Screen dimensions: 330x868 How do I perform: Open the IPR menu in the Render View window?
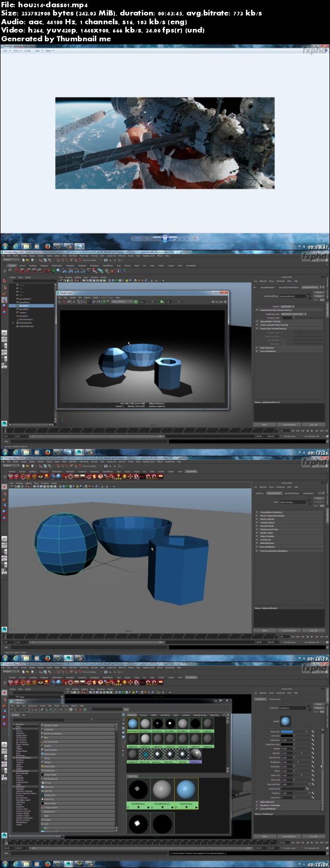coord(80,298)
